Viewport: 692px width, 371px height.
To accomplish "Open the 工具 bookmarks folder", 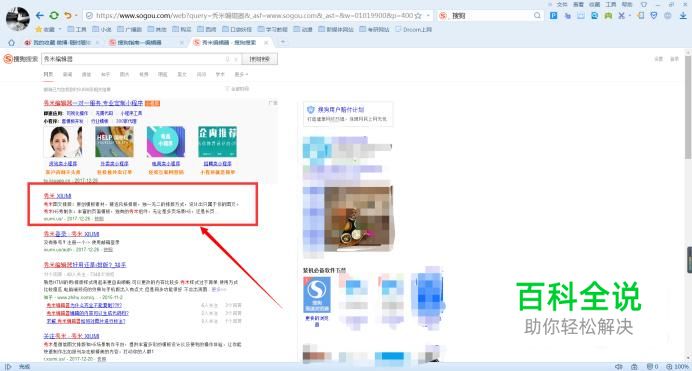I will pyautogui.click(x=77, y=30).
